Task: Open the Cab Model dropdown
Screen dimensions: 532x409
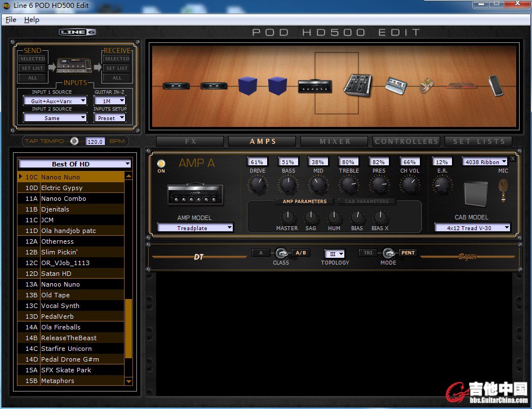Action: pyautogui.click(x=472, y=227)
